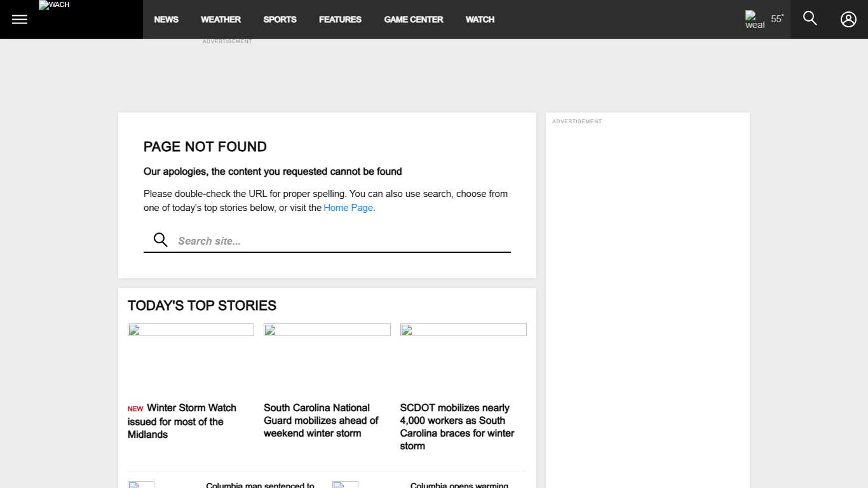Open the hamburger navigation menu
This screenshot has width=868, height=488.
[19, 19]
